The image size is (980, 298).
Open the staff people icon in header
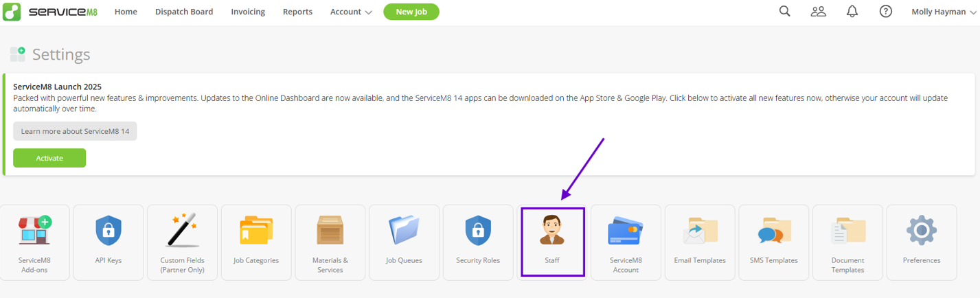[818, 12]
